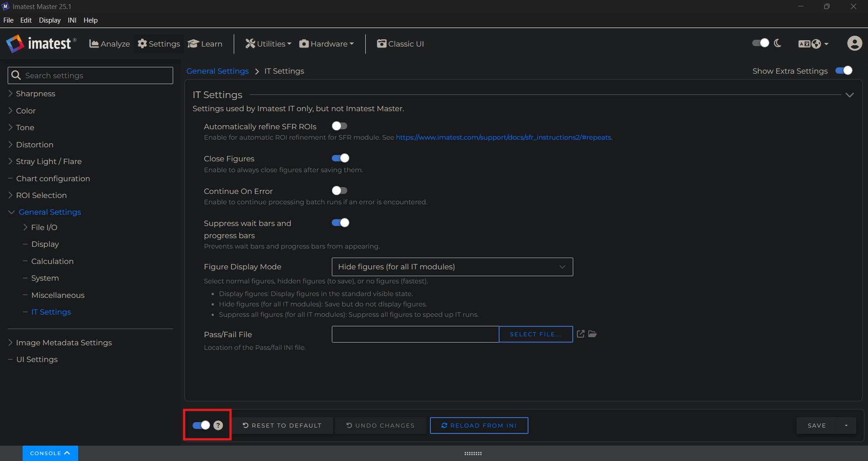The width and height of the screenshot is (868, 461).
Task: Switch to Classic UI
Action: point(401,44)
